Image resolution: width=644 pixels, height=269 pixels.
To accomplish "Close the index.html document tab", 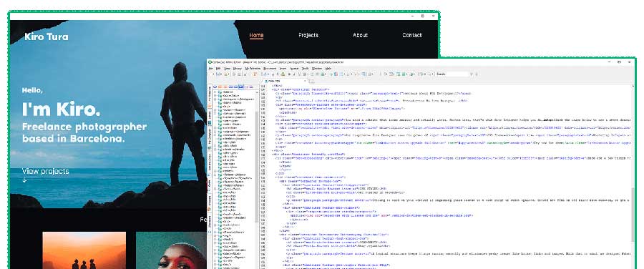I will point(305,81).
